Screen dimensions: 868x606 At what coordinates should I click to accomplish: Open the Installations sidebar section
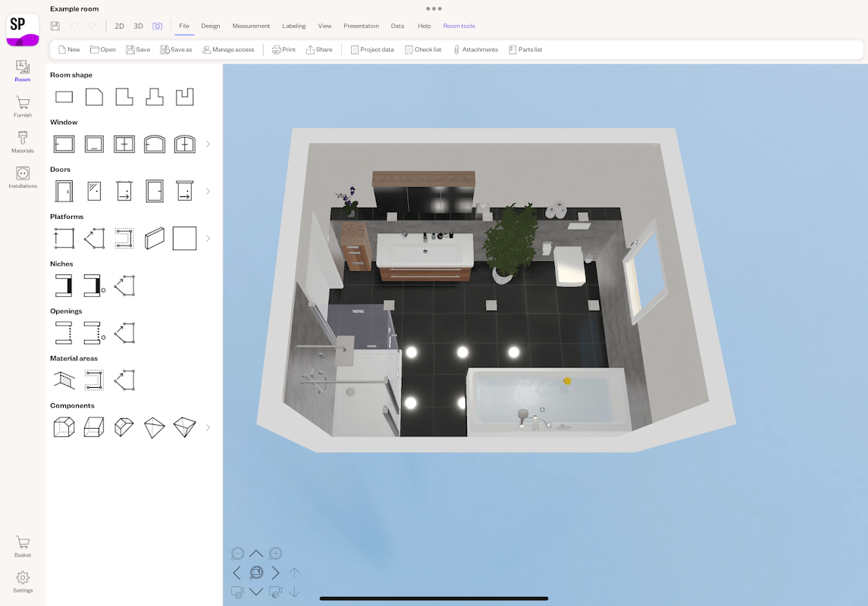tap(23, 177)
